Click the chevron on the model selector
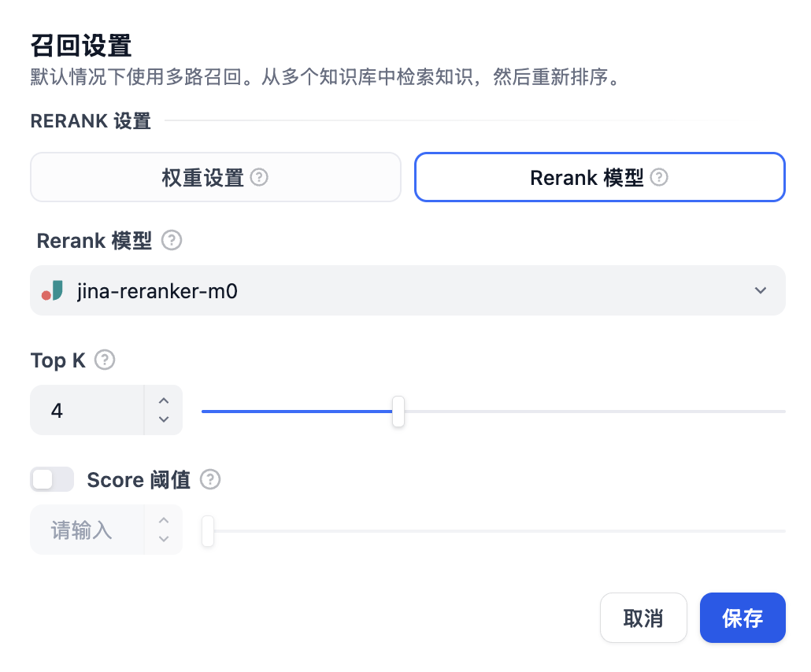Image resolution: width=811 pixels, height=672 pixels. point(761,290)
